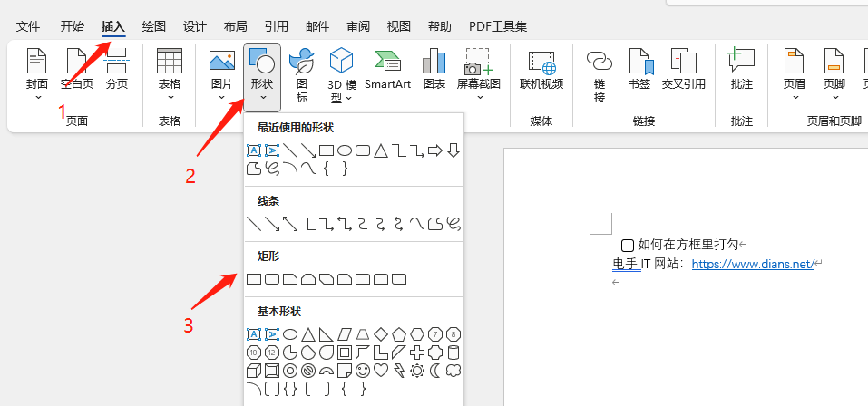Pick the right triangle in 基本形状
This screenshot has width=868, height=406.
coord(326,334)
